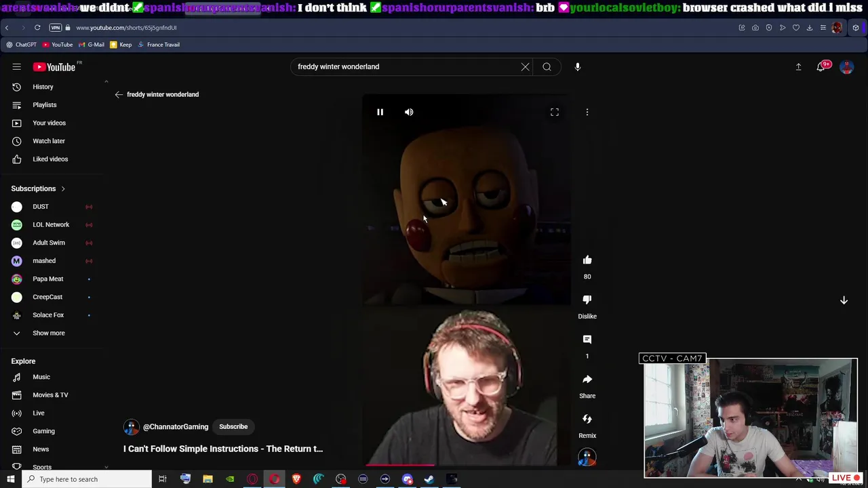
Task: Open Live under Explore
Action: pos(39,413)
